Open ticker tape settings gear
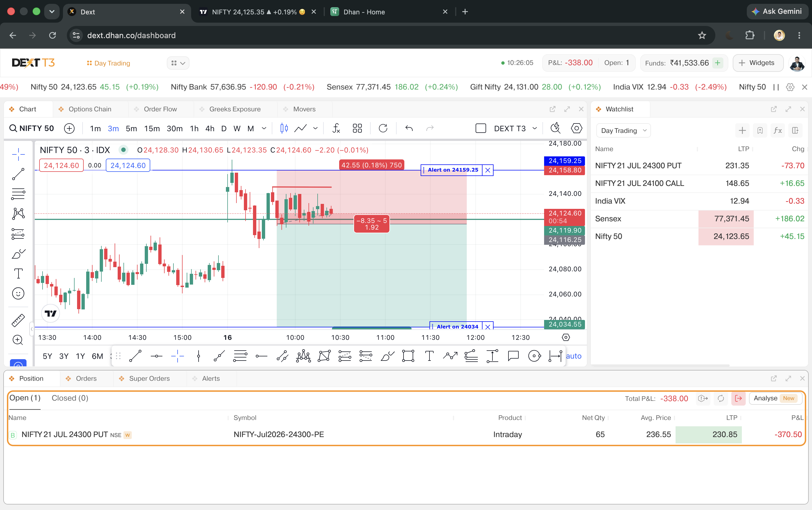 tap(790, 87)
